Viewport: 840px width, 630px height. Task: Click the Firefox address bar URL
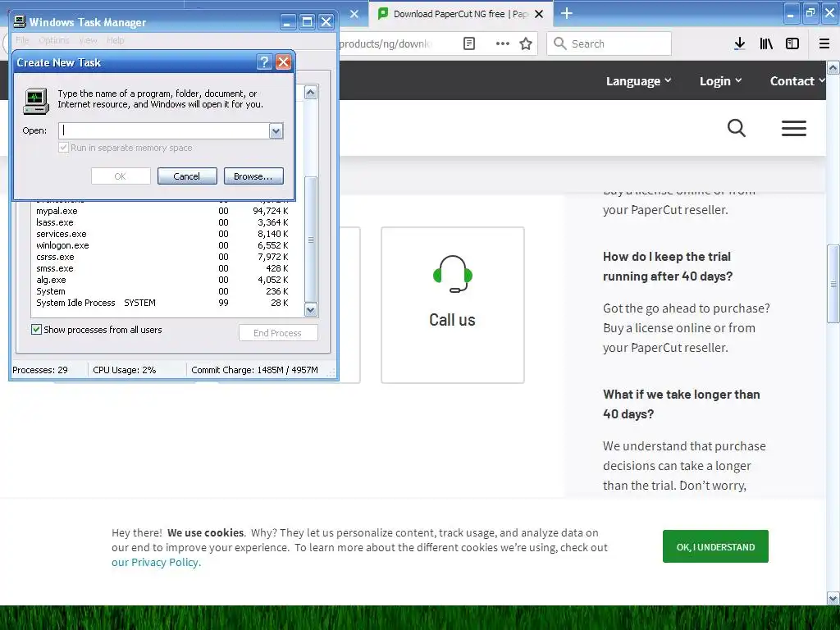pos(386,44)
